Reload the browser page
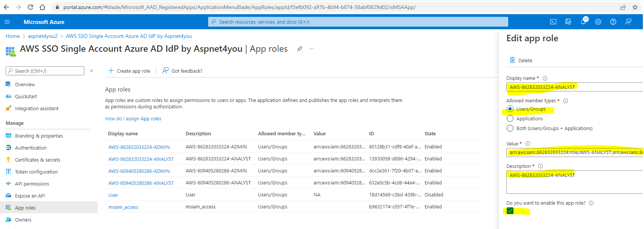 [30, 7]
